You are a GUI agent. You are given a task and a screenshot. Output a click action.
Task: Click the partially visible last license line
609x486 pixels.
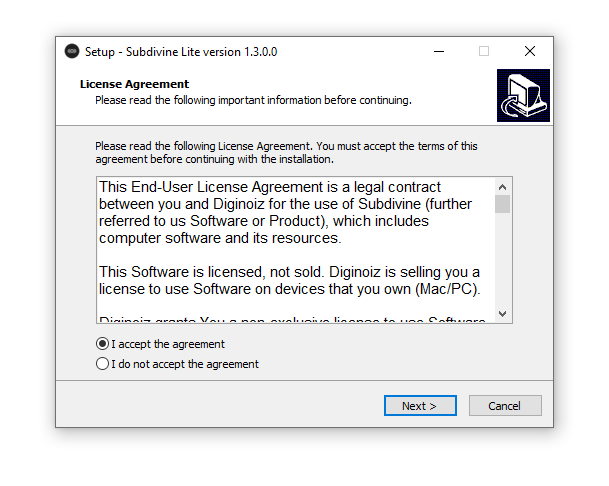pos(292,319)
